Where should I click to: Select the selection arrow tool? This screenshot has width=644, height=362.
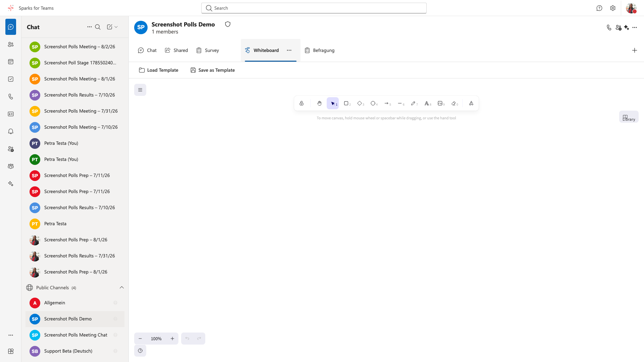[333, 103]
